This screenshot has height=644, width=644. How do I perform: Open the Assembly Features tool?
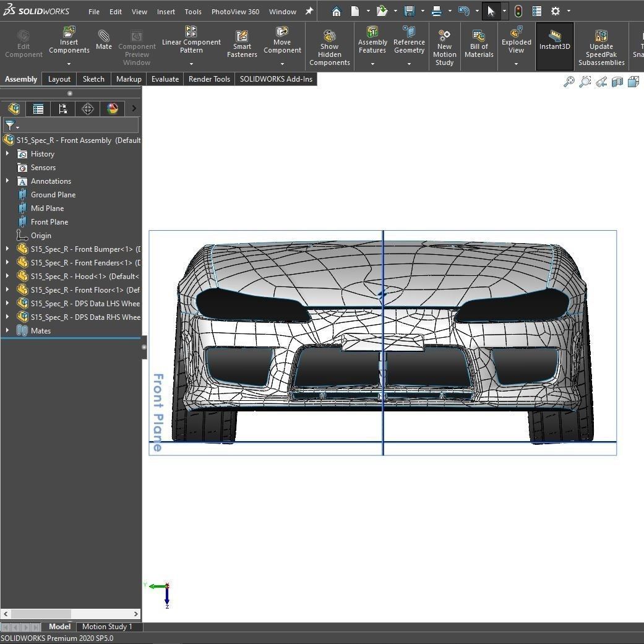pyautogui.click(x=372, y=42)
